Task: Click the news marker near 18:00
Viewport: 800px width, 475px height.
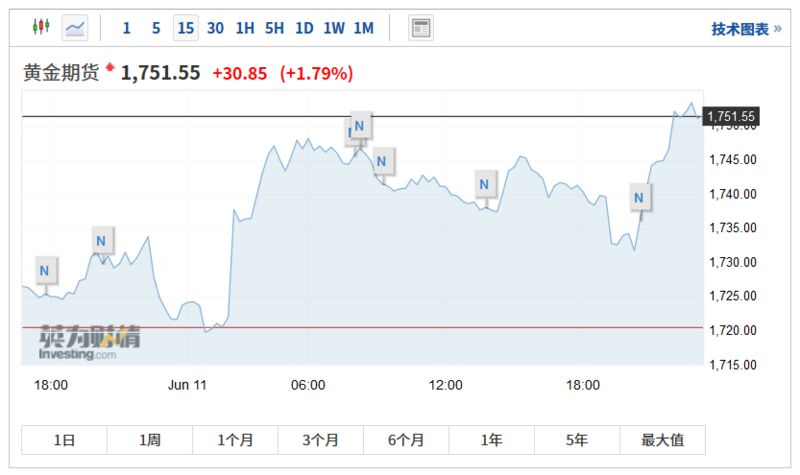Action: pos(45,270)
